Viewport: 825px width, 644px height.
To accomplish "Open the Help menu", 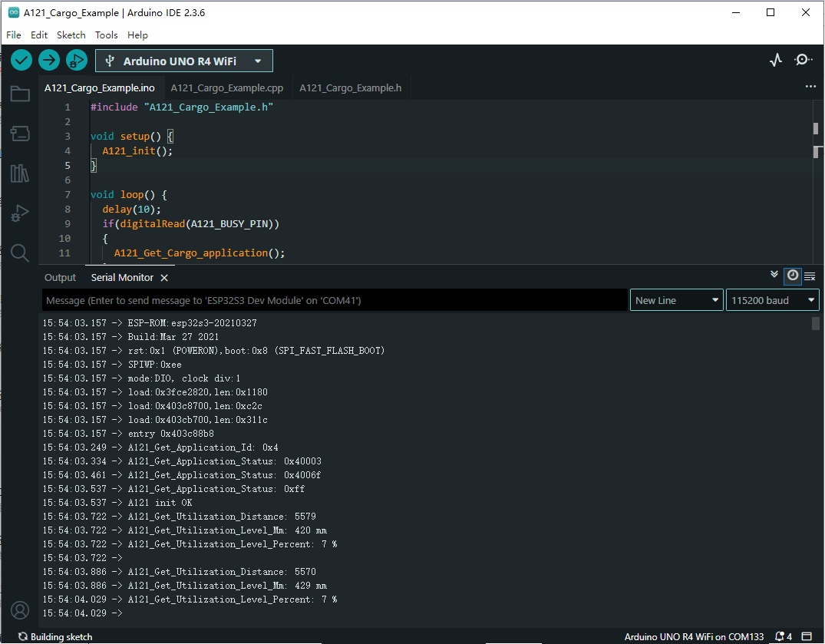I will point(137,35).
